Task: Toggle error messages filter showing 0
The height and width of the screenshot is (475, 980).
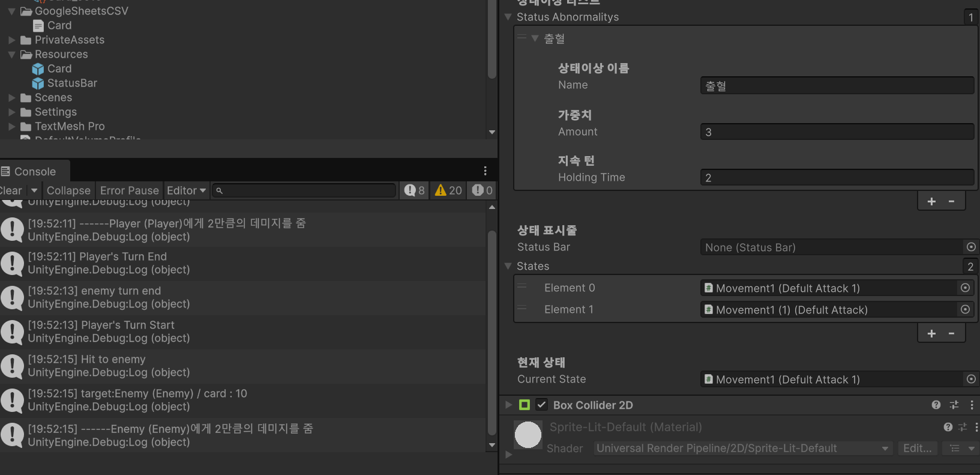Action: [482, 190]
